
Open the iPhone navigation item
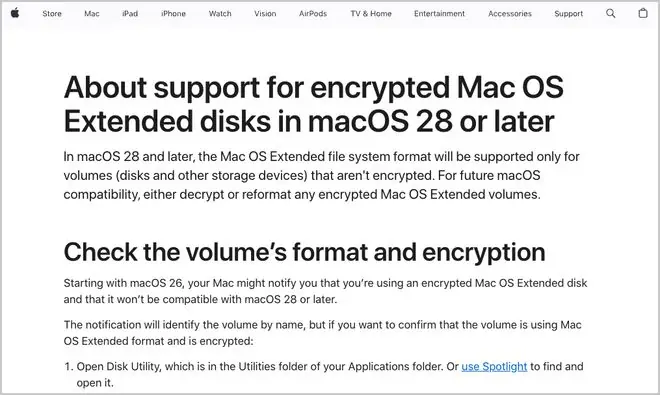[173, 13]
